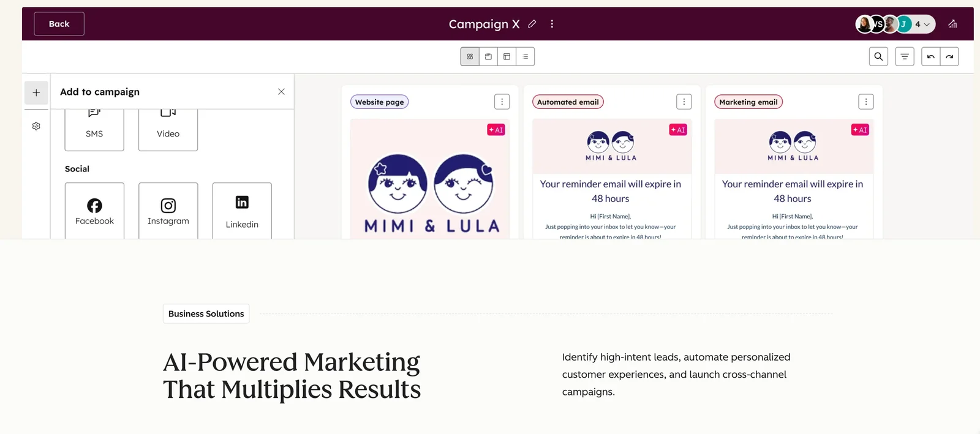Switch to the grid card view

470,56
